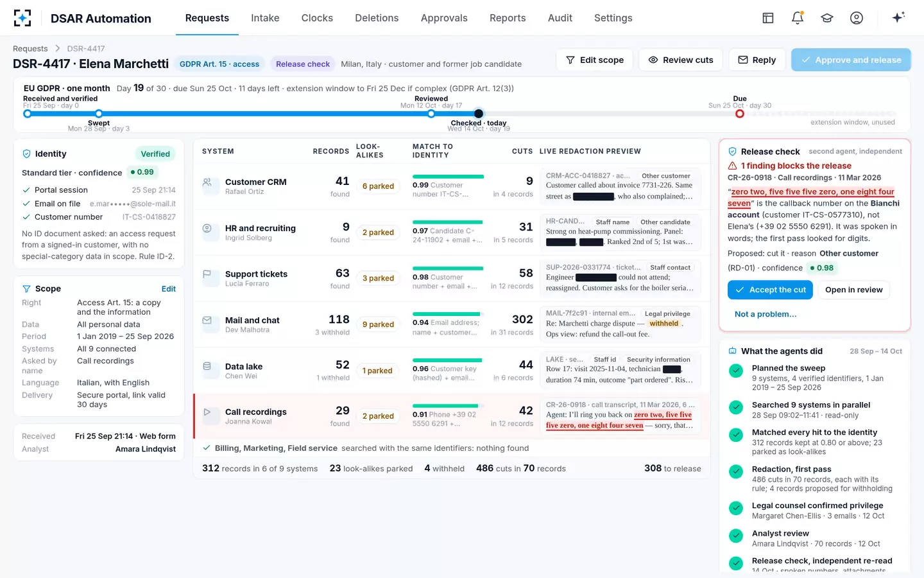Open the 6 parked look-alikes chip
The height and width of the screenshot is (578, 924).
378,186
